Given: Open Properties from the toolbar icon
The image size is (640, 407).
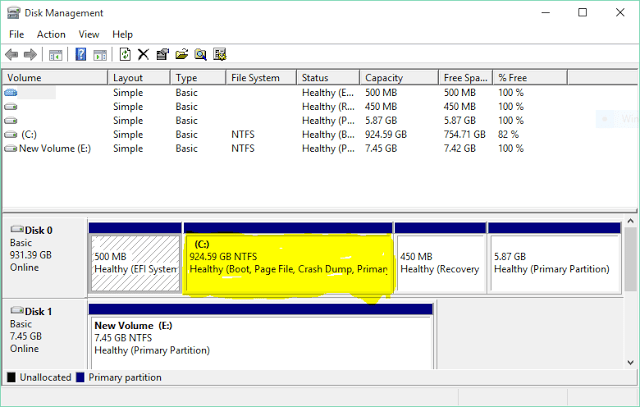Looking at the screenshot, I should 162,54.
